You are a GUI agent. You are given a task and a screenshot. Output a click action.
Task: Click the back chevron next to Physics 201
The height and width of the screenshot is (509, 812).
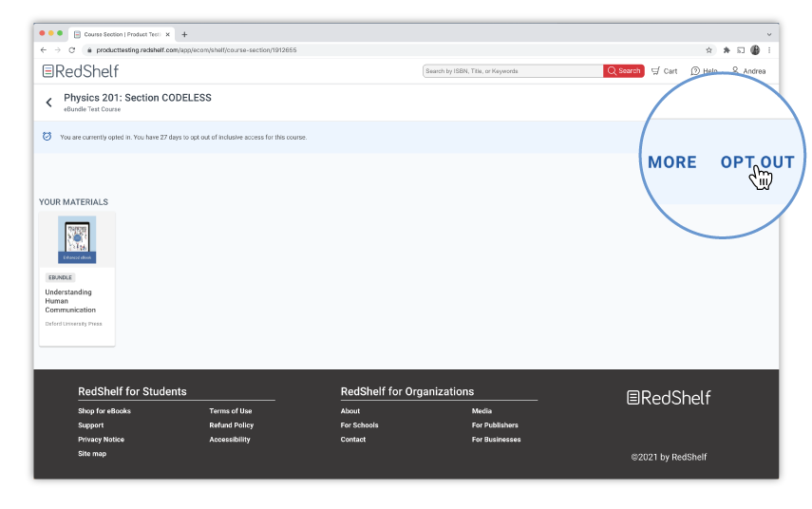[48, 103]
